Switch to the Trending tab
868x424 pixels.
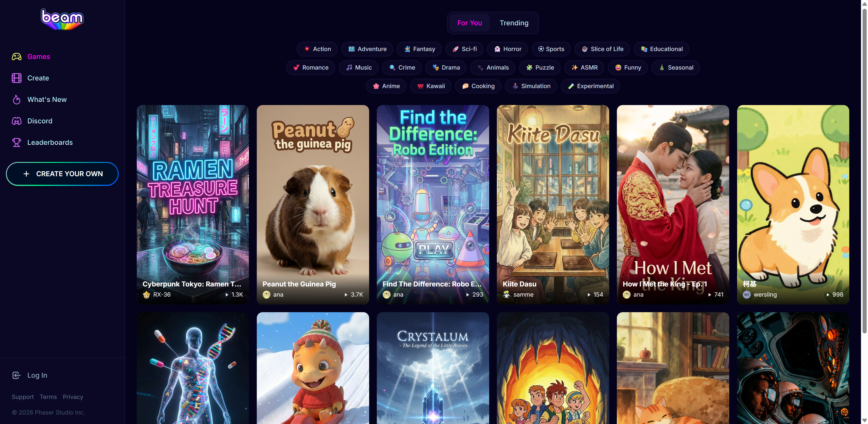coord(514,23)
